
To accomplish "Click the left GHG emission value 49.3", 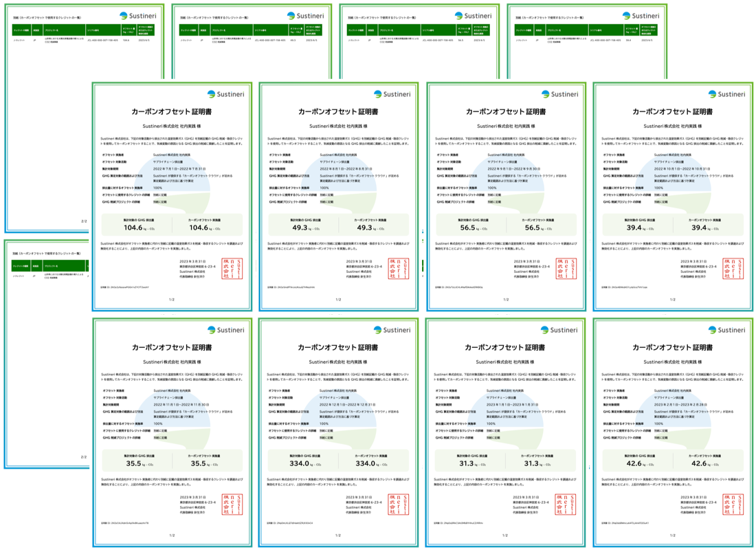I will tap(300, 228).
